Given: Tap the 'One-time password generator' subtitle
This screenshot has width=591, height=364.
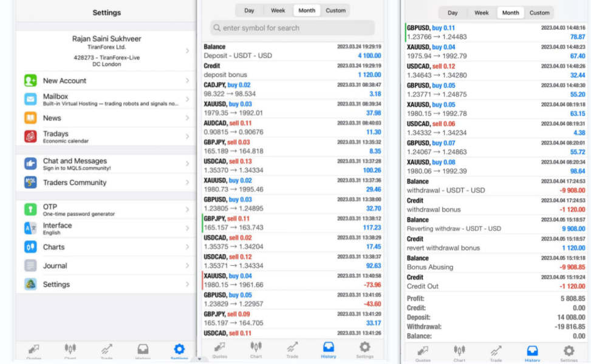Looking at the screenshot, I should (79, 214).
